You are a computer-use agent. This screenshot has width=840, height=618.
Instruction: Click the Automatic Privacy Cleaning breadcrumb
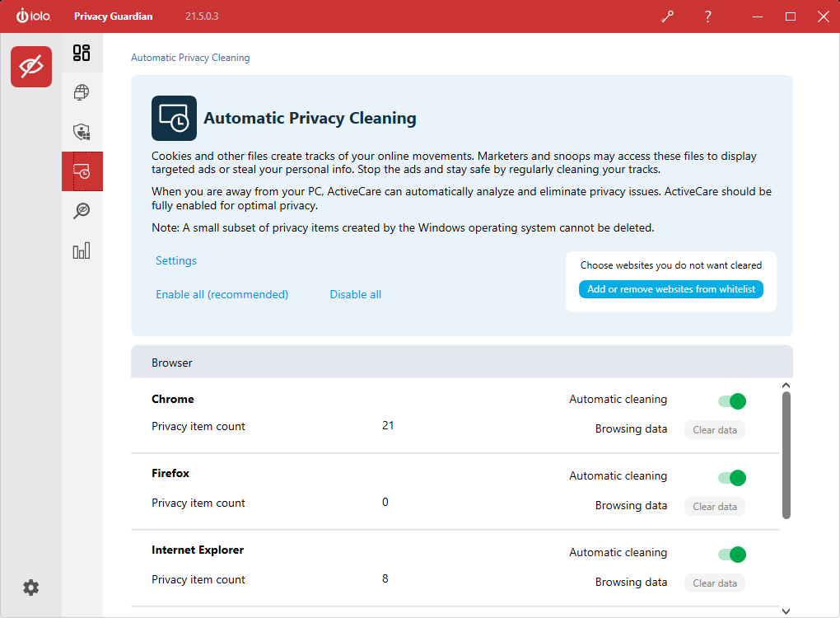point(190,58)
